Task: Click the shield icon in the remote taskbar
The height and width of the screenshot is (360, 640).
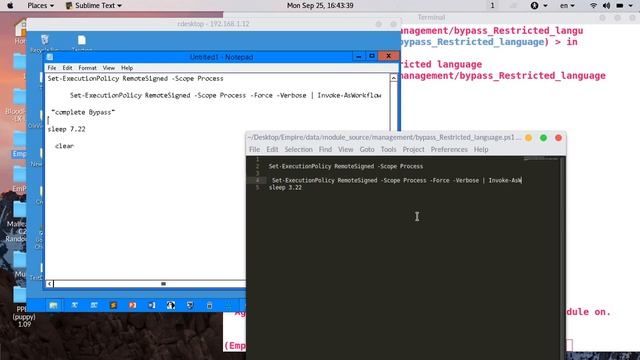Action: 190,305
